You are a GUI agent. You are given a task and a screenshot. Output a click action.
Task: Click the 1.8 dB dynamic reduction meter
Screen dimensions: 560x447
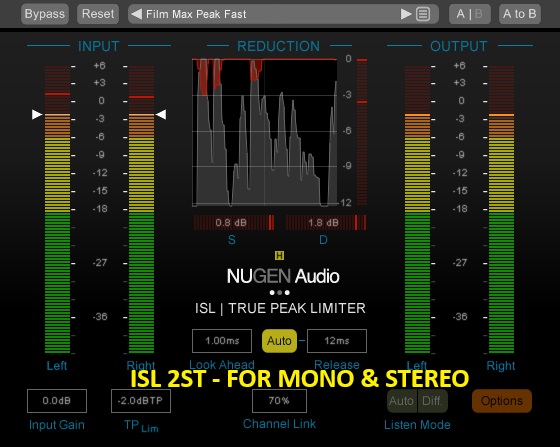pyautogui.click(x=326, y=222)
